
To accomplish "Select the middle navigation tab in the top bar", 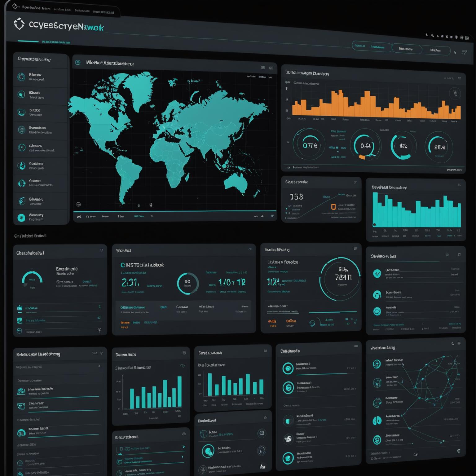I will [407, 49].
